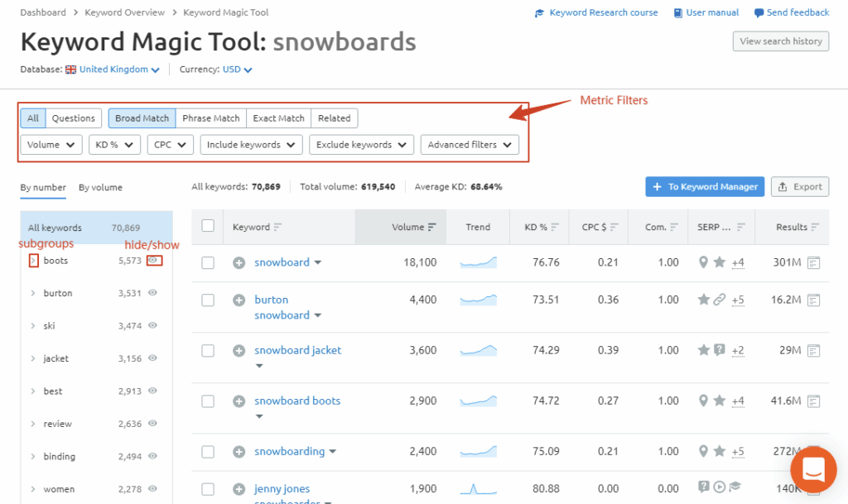Click the To Keyword Manager button

705,187
